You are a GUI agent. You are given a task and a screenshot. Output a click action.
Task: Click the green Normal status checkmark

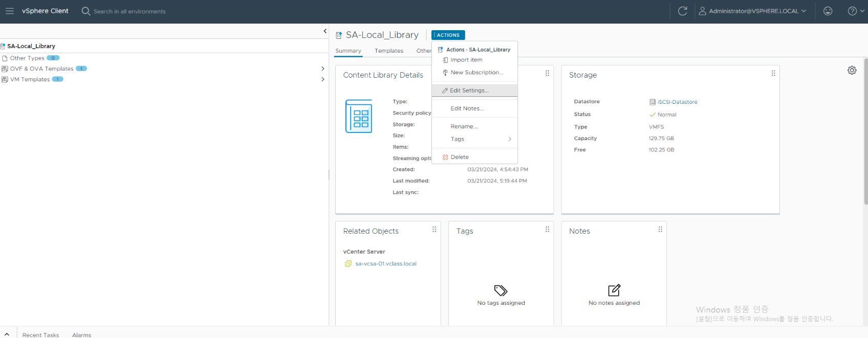(653, 115)
